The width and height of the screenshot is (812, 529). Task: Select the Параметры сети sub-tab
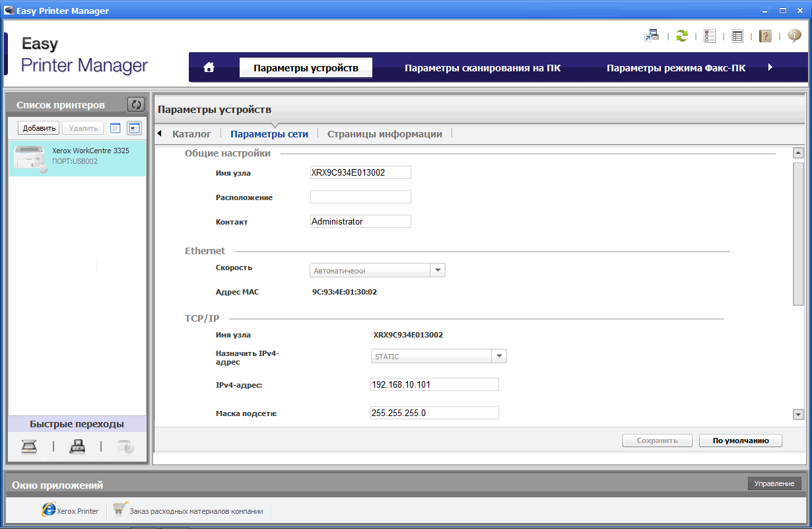(x=269, y=133)
